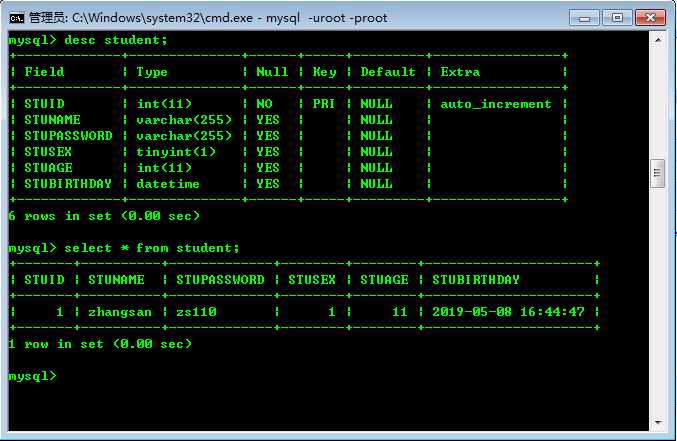Click the 'Field' column header

pos(44,72)
